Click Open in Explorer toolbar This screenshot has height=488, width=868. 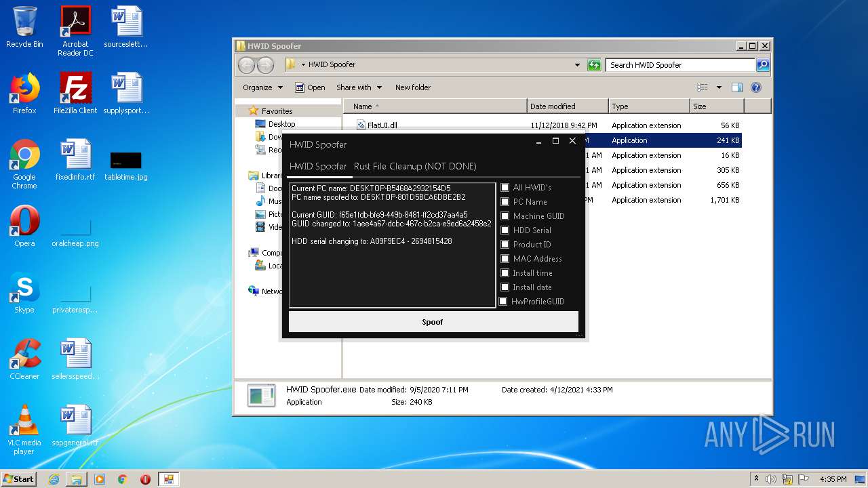click(310, 87)
